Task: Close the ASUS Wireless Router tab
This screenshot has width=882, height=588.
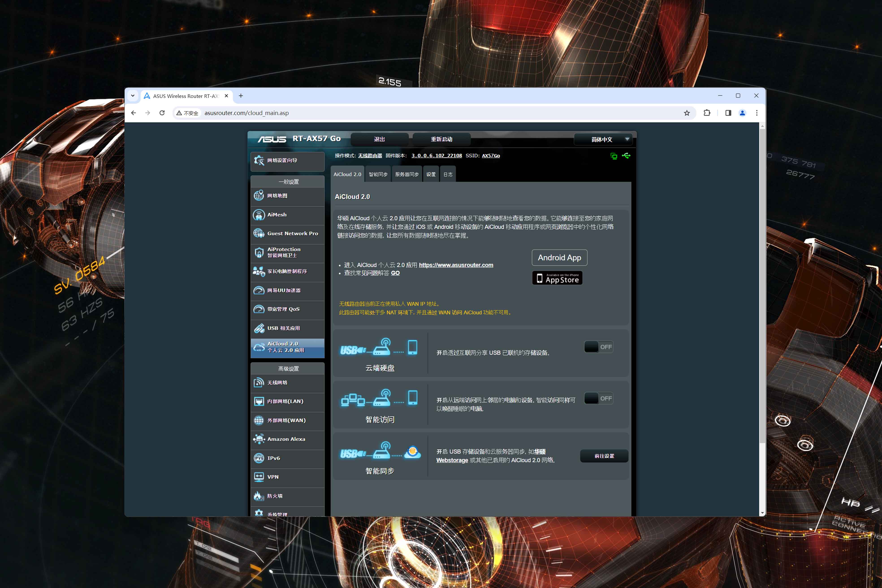Action: (226, 96)
